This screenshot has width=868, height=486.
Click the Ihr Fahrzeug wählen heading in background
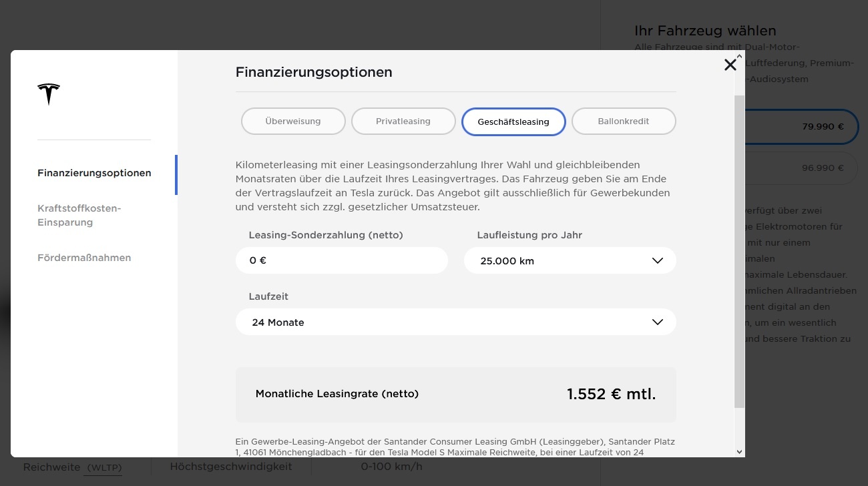[705, 31]
